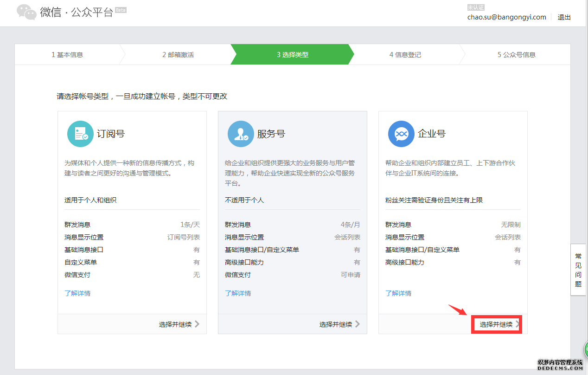Open step tab 2 邮箱激活
This screenshot has width=588, height=375.
click(178, 54)
